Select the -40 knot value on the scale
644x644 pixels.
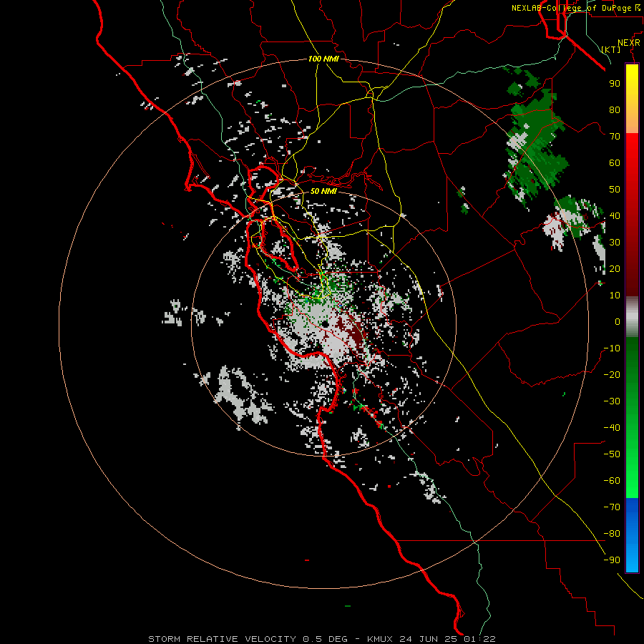point(612,428)
